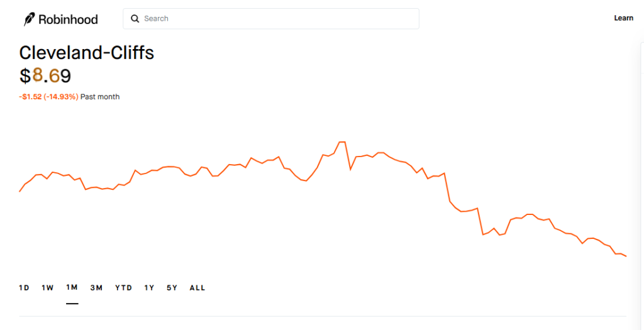This screenshot has height=330, width=644.
Task: Select the 1W time range
Action: pyautogui.click(x=48, y=288)
